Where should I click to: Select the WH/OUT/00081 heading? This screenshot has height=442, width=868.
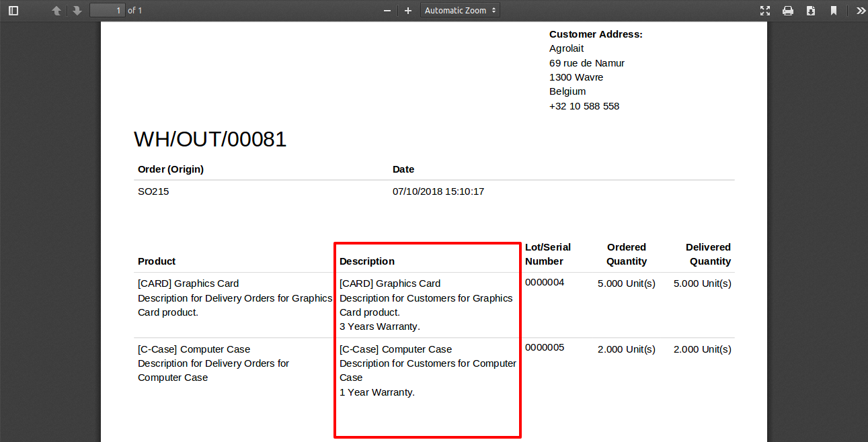pos(210,139)
